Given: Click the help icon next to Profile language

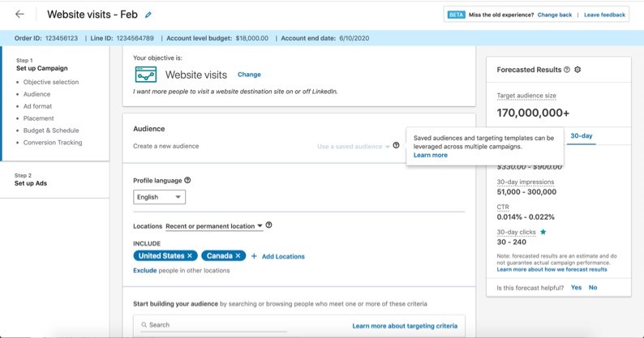Looking at the screenshot, I should click(x=187, y=180).
